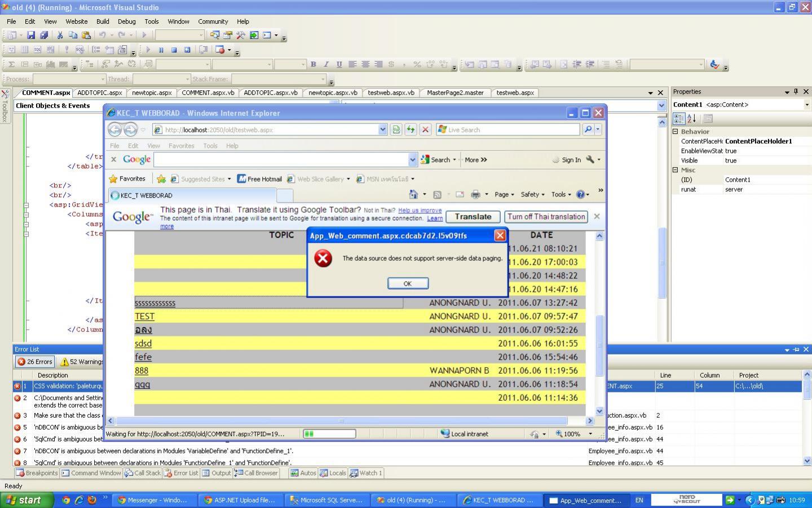Open the Website menu
Viewport: 812px width, 508px height.
point(77,21)
